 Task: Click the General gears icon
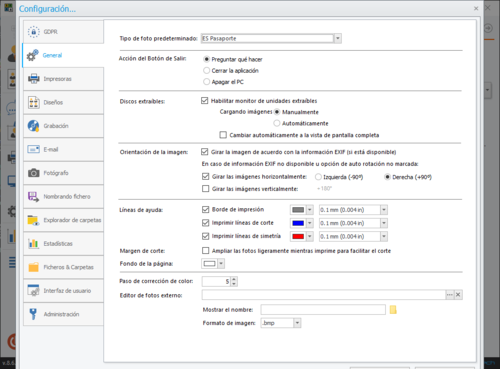click(33, 55)
